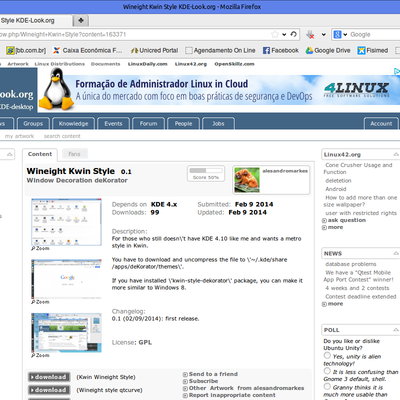Open the Google screenshot thumbnail
The width and height of the screenshot is (400, 400).
tap(66, 279)
